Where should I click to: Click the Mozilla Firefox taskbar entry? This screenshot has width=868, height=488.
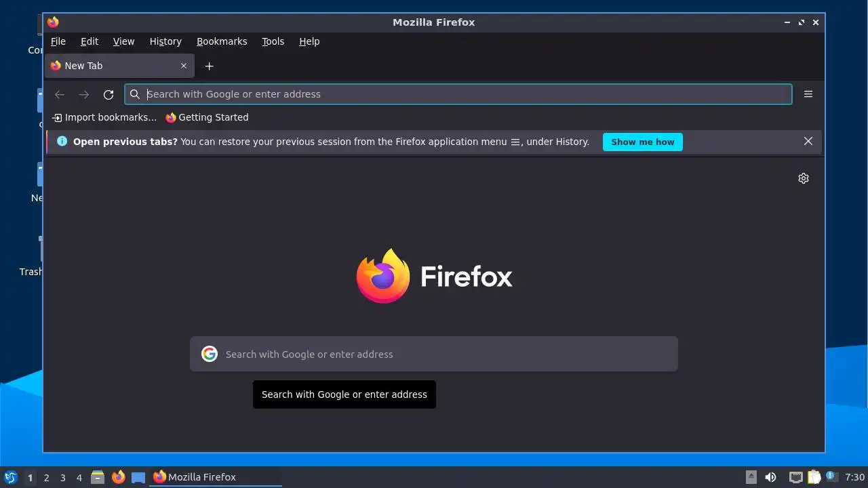[x=216, y=477]
